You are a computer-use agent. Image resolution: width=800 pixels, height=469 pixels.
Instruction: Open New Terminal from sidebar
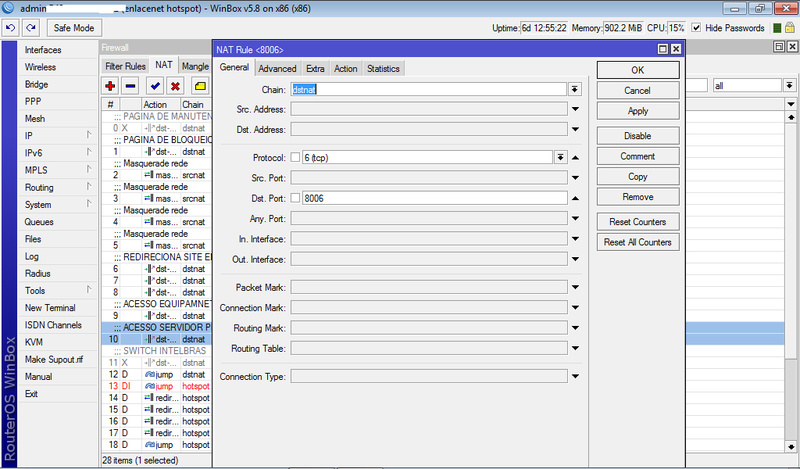57,308
